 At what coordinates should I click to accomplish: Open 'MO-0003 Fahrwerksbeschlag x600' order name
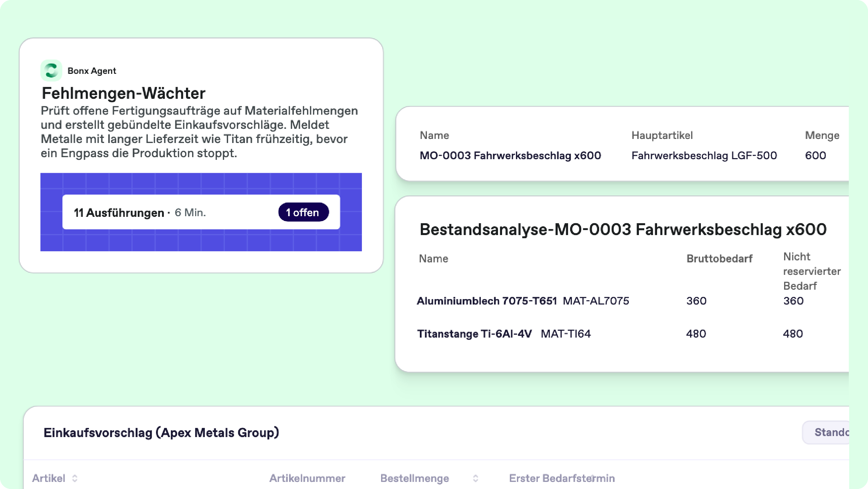[x=510, y=155]
